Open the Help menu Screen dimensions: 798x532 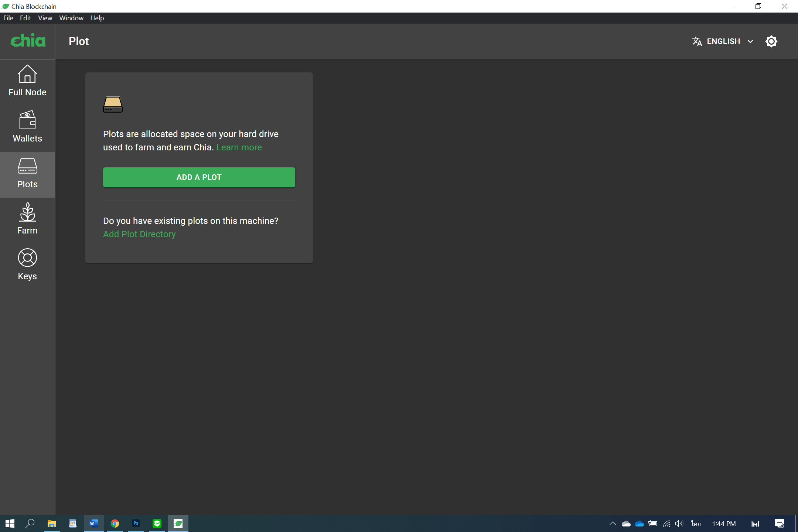tap(97, 18)
